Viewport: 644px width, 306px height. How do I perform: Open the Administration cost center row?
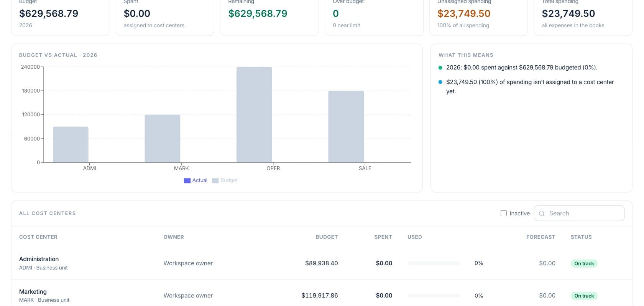(322, 263)
